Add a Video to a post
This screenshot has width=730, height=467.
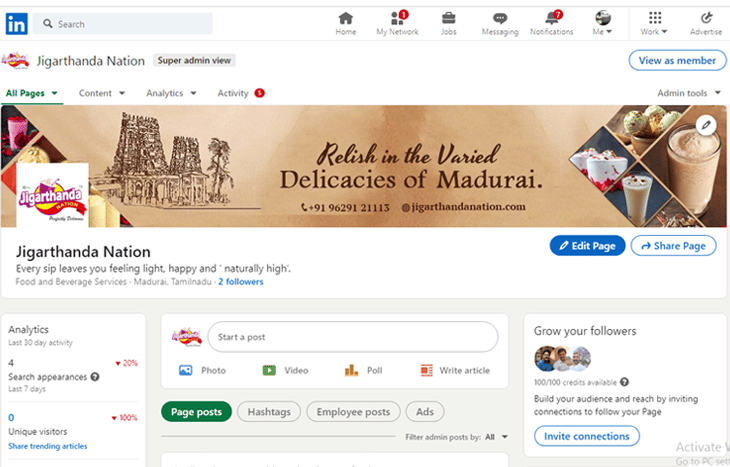coord(285,371)
